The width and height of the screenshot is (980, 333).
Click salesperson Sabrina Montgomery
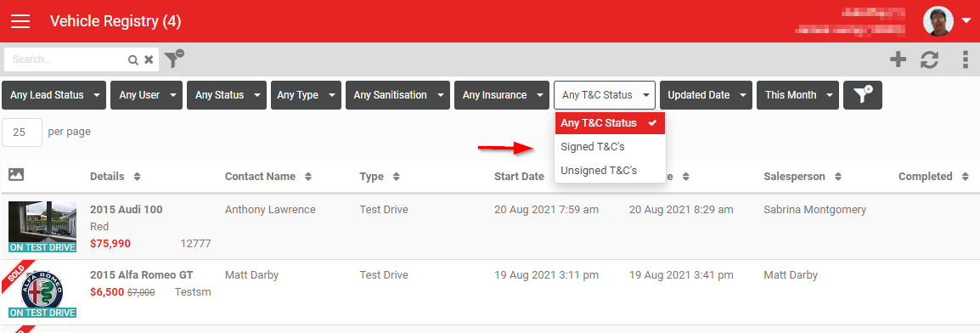click(815, 209)
